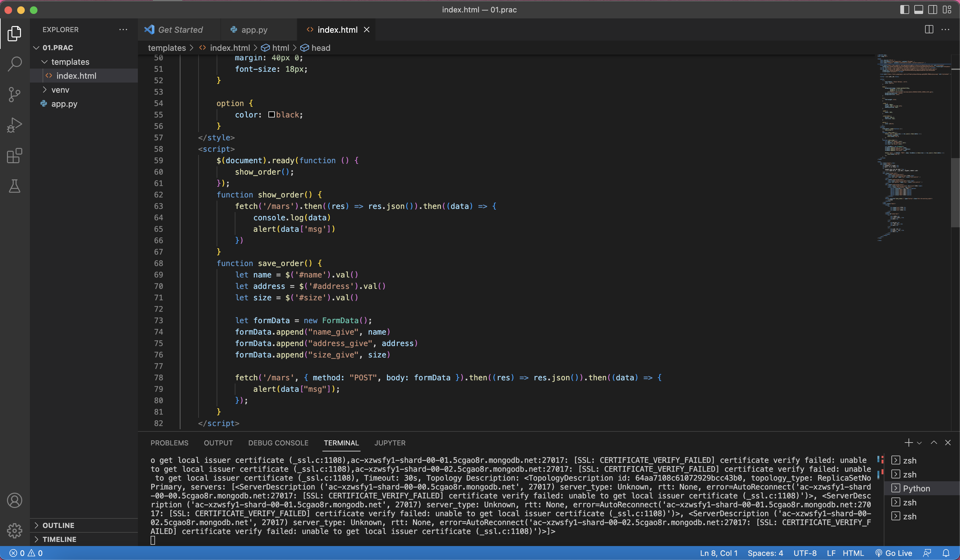Change language mode from HTML
This screenshot has height=560, width=960.
tap(853, 553)
